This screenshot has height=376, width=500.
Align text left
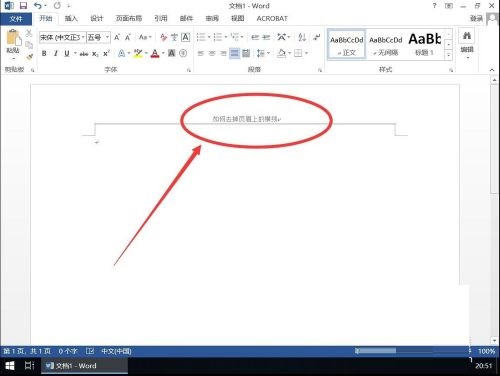coord(201,53)
